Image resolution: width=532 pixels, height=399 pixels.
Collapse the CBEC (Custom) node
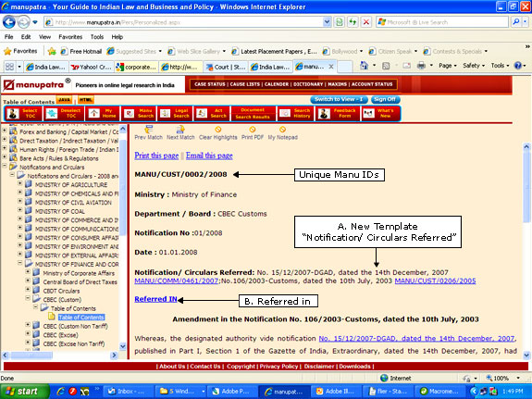pyautogui.click(x=28, y=298)
